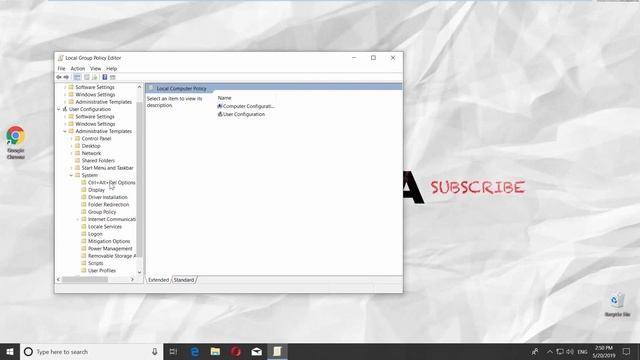Click the volume speaker tray icon

pyautogui.click(x=570, y=351)
